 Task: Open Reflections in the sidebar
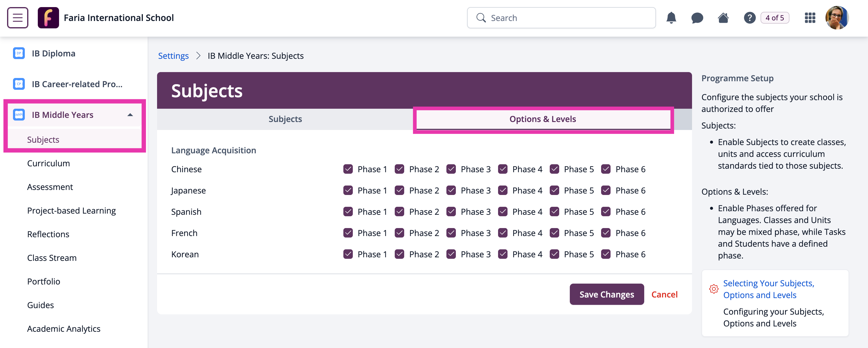point(48,234)
